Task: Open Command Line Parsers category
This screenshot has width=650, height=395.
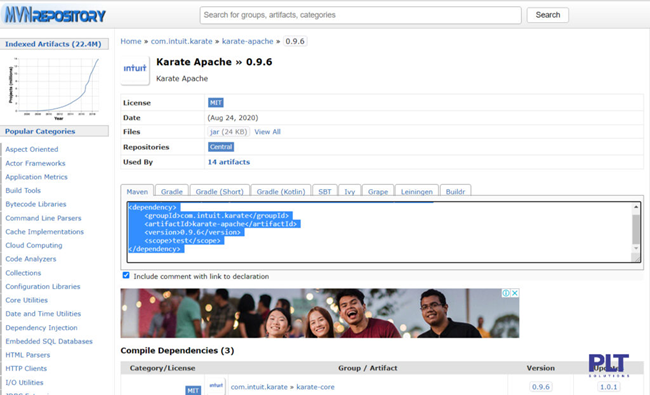Action: pyautogui.click(x=43, y=218)
